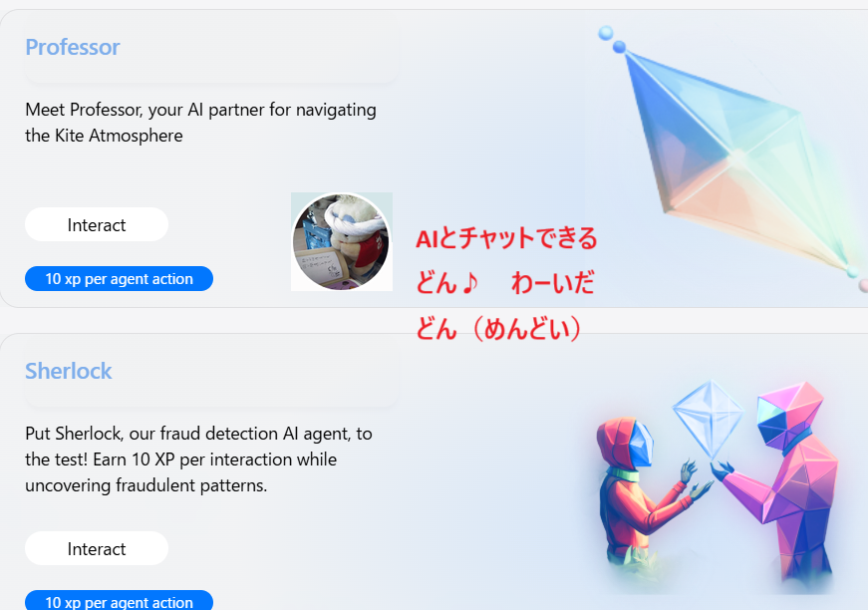Click red text AIとチャットできる

(x=506, y=238)
